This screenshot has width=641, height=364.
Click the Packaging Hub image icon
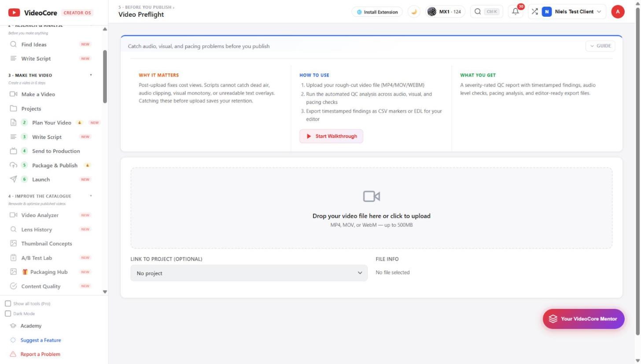tap(13, 272)
